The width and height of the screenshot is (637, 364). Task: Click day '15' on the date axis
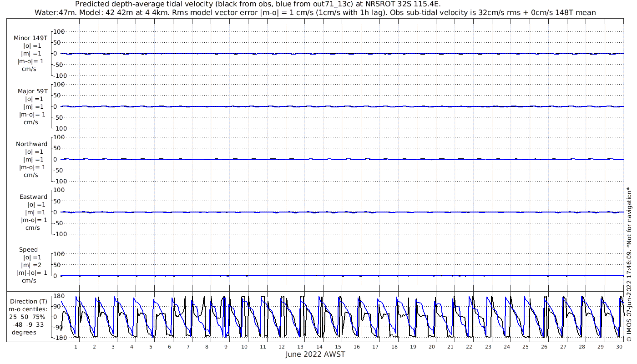(x=338, y=347)
